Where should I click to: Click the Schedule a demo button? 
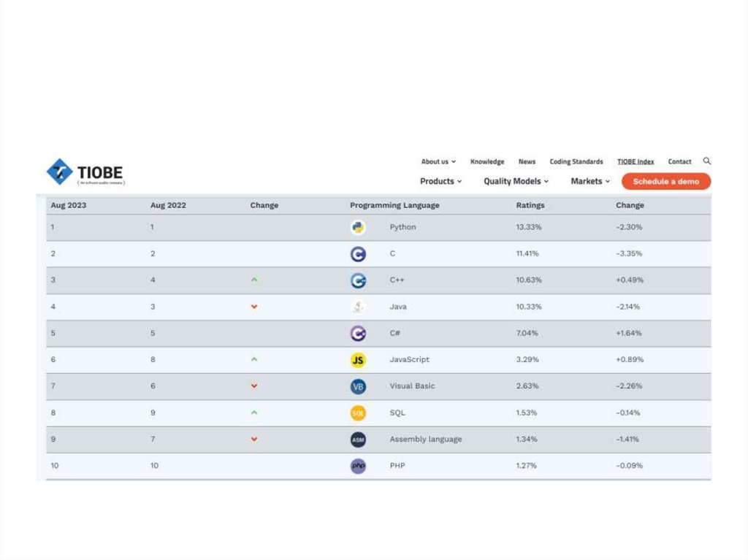[666, 181]
